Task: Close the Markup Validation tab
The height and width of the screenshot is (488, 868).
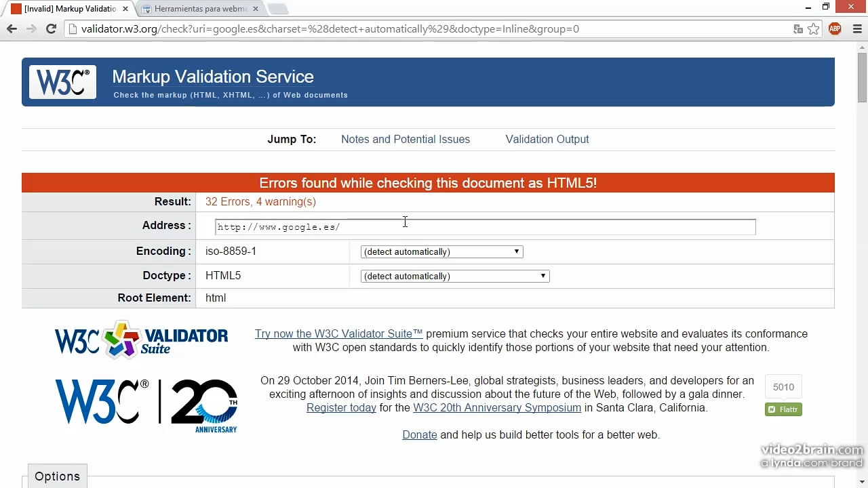Action: click(x=125, y=9)
